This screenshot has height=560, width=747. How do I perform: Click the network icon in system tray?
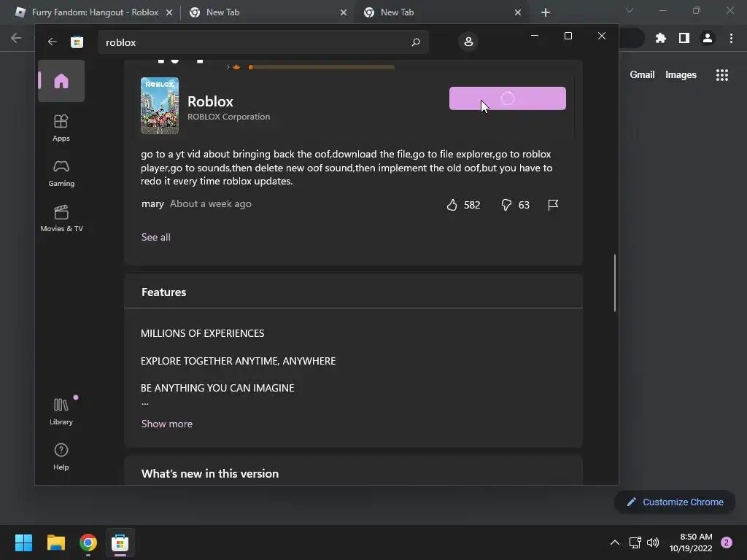point(635,542)
